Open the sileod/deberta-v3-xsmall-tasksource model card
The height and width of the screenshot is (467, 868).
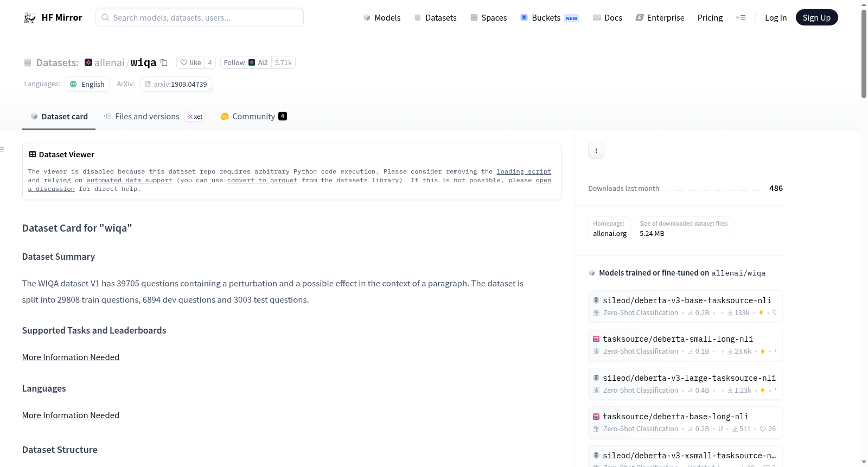[685, 456]
